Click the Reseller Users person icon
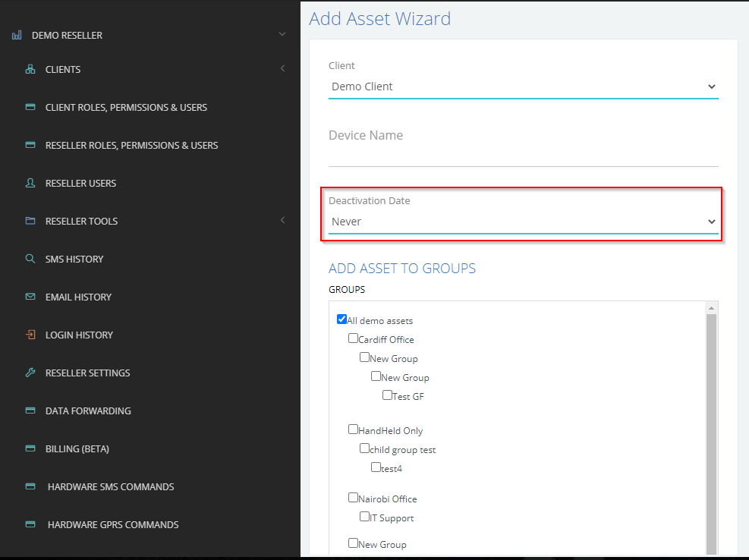Image resolution: width=749 pixels, height=560 pixels. 30,183
